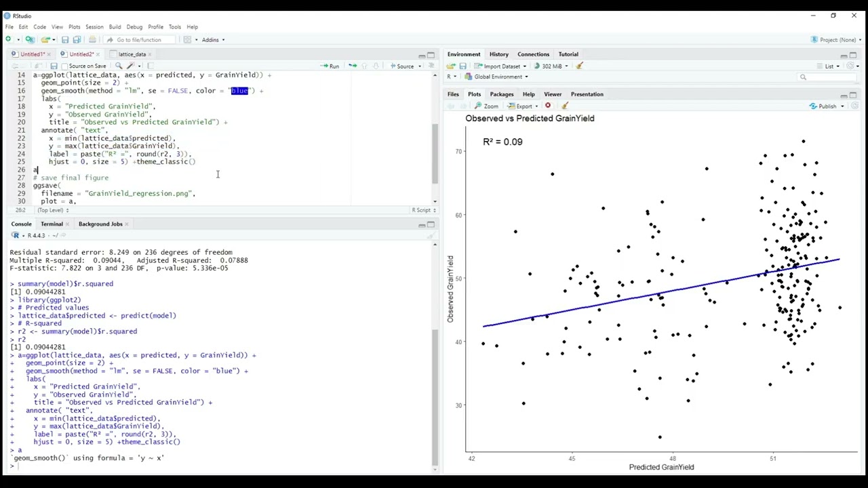Click the Clear Console broom icon
The image size is (868, 488).
tap(431, 235)
